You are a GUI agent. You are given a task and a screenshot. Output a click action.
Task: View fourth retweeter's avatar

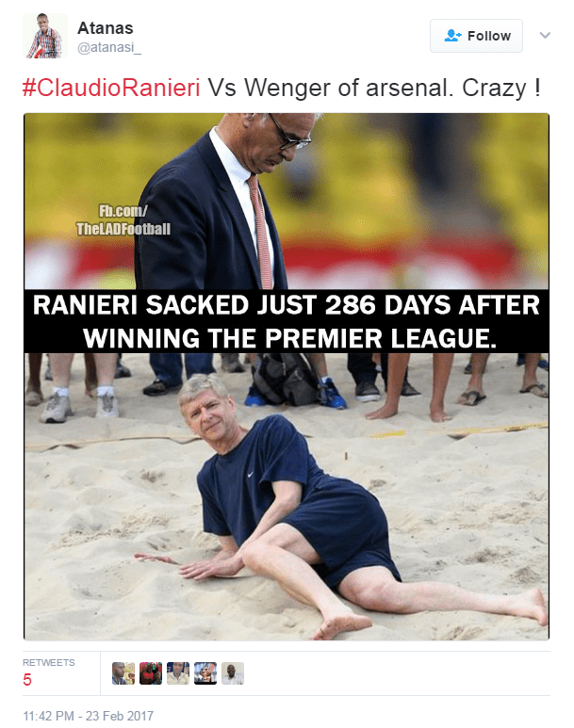click(x=205, y=673)
